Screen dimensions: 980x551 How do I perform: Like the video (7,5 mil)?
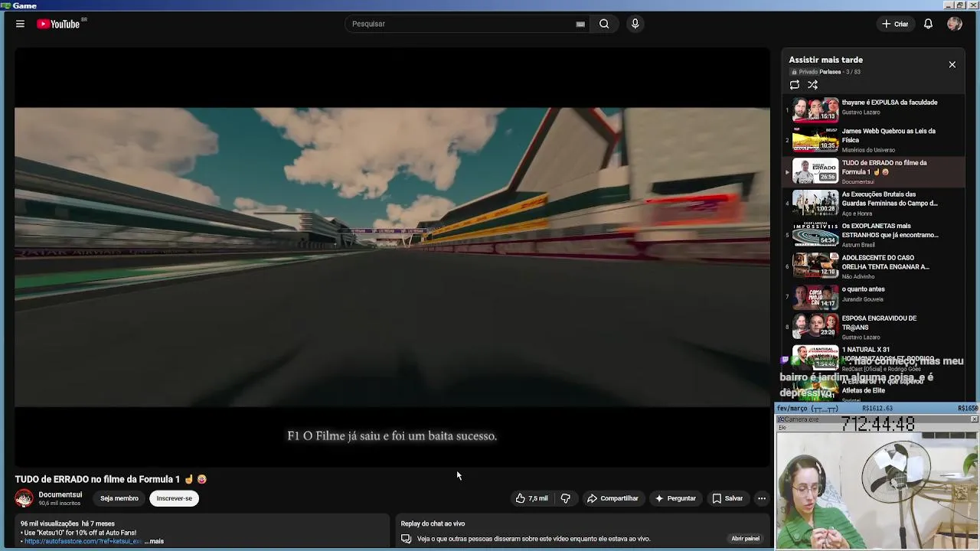531,498
